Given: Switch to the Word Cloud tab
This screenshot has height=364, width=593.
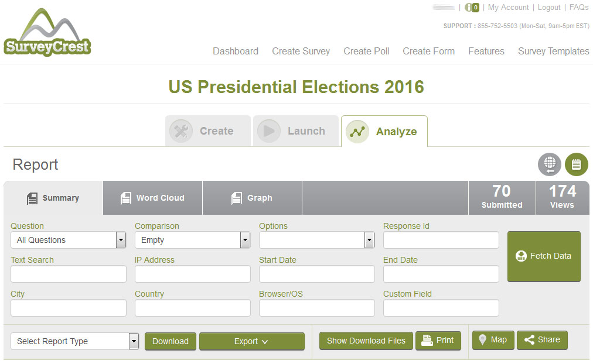Looking at the screenshot, I should [152, 198].
